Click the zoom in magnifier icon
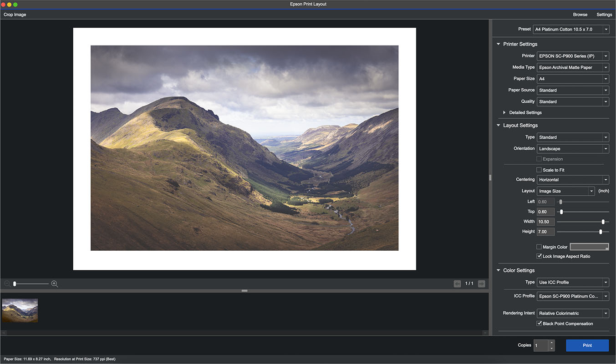 click(55, 284)
